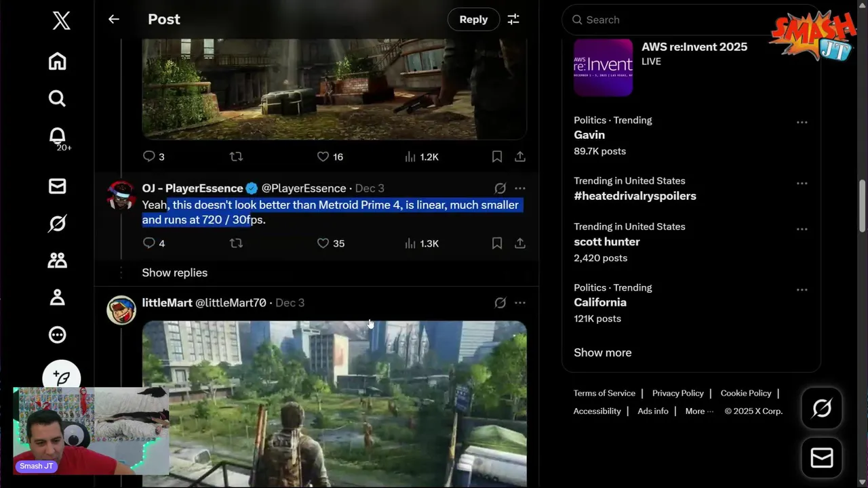Open more options on the littleMart post
Image resolution: width=868 pixels, height=488 pixels.
520,303
